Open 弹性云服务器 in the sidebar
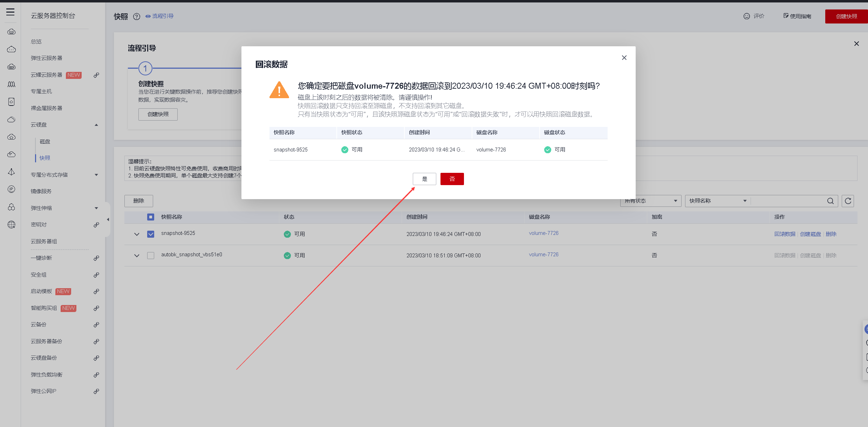This screenshot has height=427, width=868. 47,58
